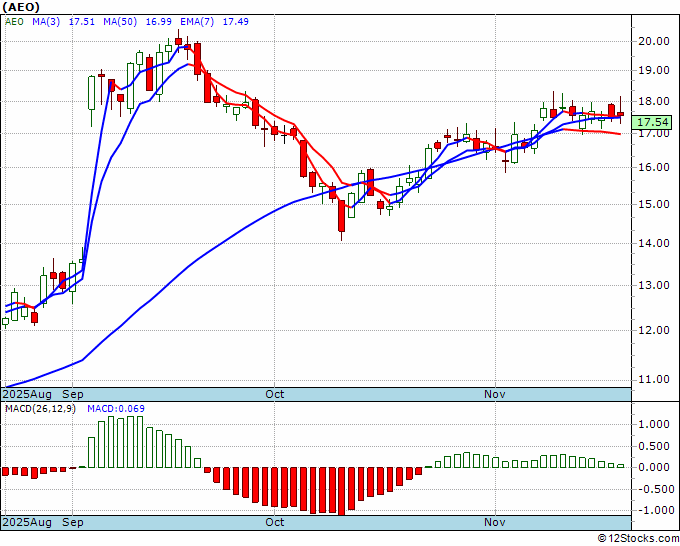The height and width of the screenshot is (546, 680).
Task: Click the 0.000 MACD axis label
Action: (x=654, y=468)
